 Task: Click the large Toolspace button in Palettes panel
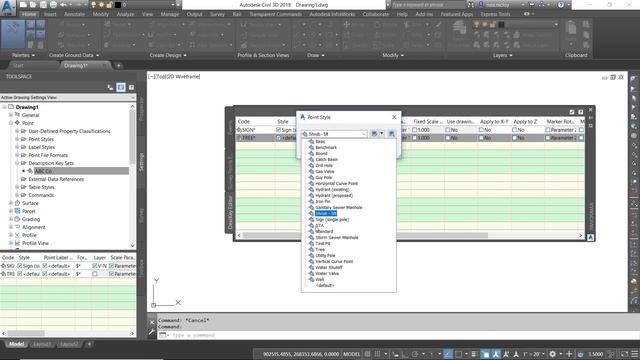tap(13, 34)
